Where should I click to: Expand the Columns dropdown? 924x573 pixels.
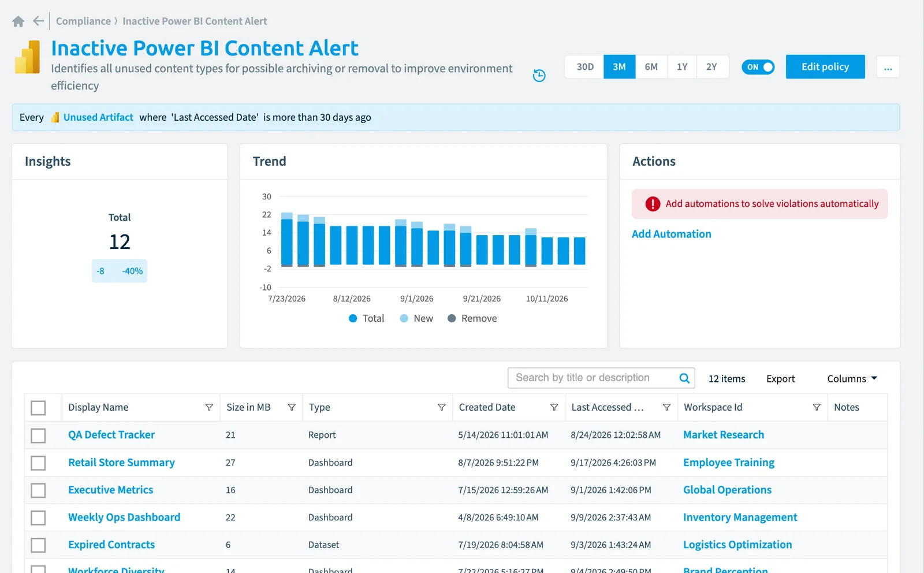click(x=852, y=379)
